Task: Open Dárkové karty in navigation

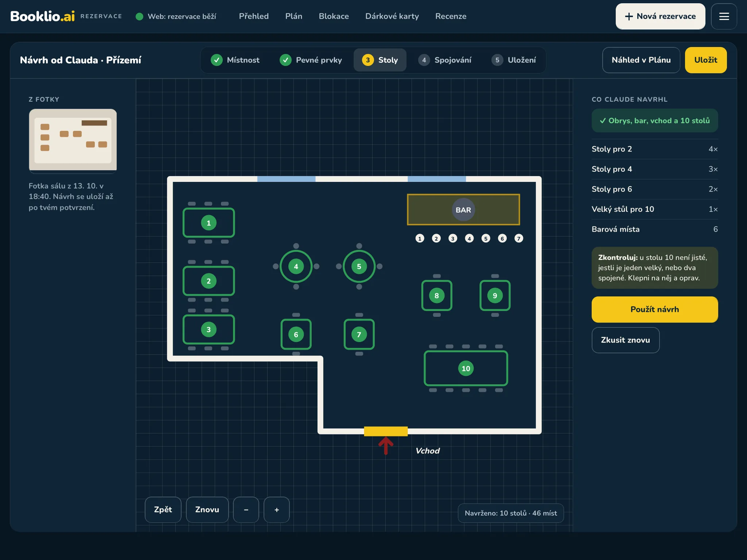Action: (392, 16)
